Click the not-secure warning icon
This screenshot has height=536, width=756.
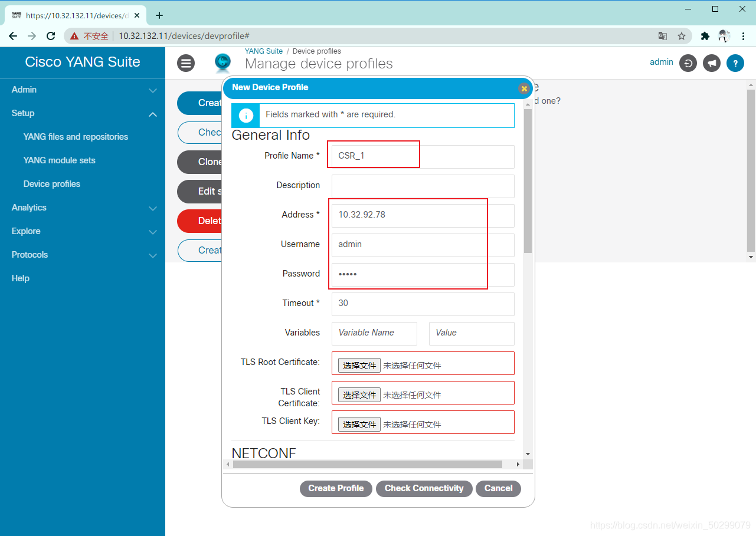(x=74, y=36)
